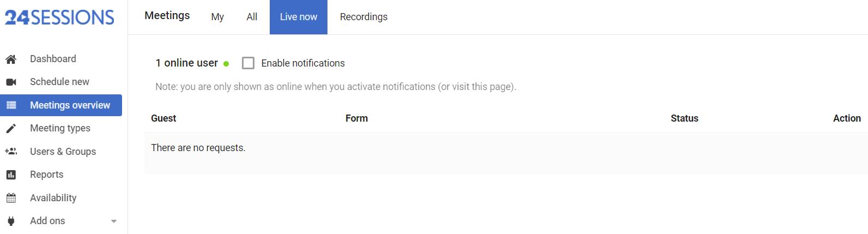868x234 pixels.
Task: Navigate to the Reports page link
Action: click(x=47, y=175)
